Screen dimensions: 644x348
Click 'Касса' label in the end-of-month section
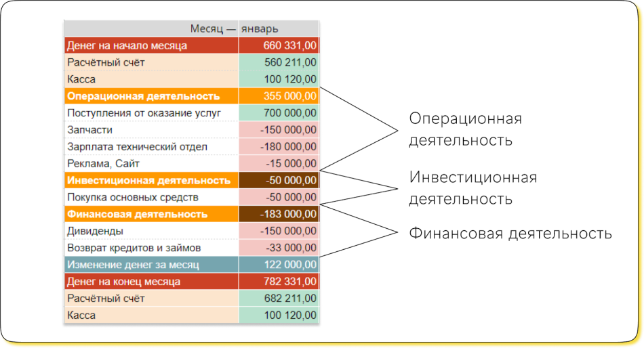click(152, 316)
